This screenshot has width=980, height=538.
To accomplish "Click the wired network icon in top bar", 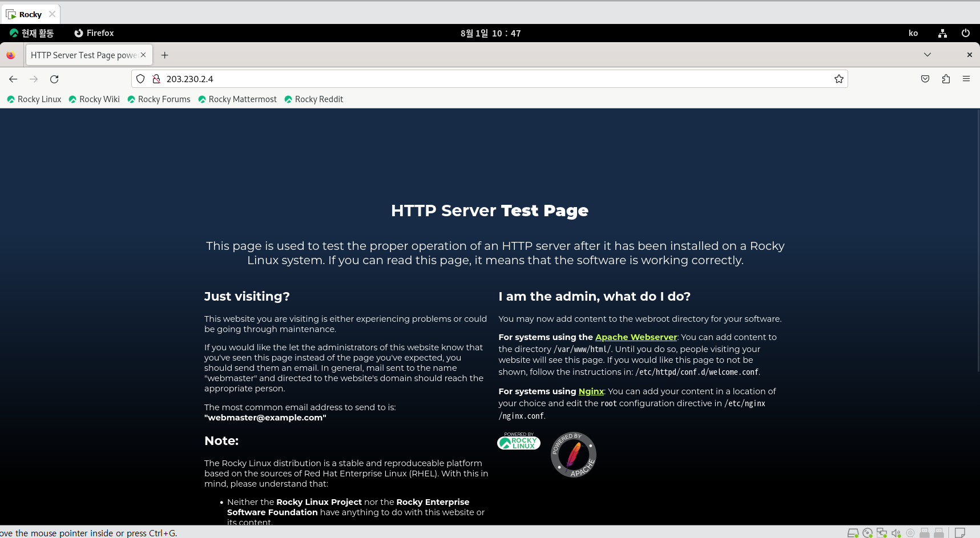I will 942,33.
